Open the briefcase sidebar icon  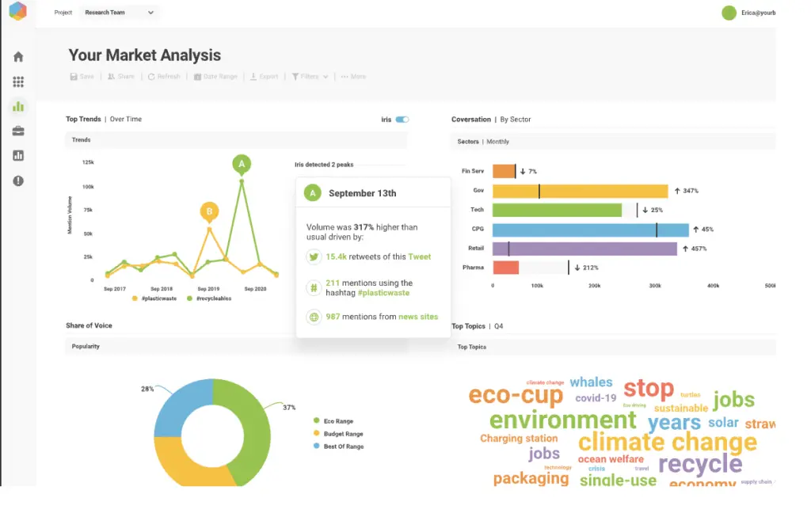pos(18,131)
